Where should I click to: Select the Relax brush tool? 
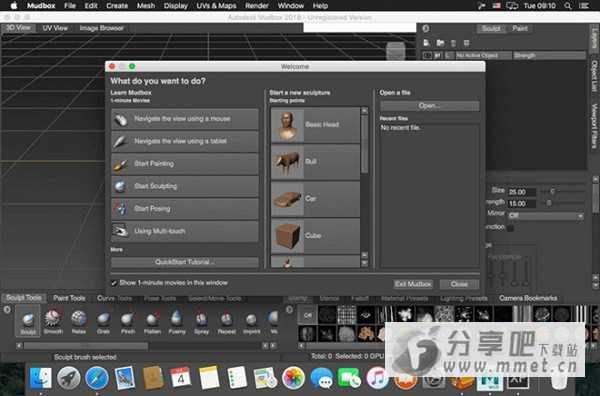pyautogui.click(x=78, y=321)
